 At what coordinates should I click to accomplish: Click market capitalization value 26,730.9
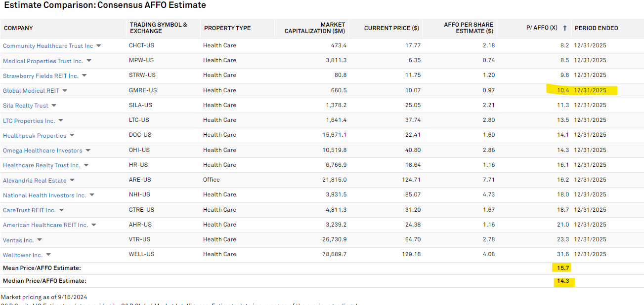(x=335, y=239)
